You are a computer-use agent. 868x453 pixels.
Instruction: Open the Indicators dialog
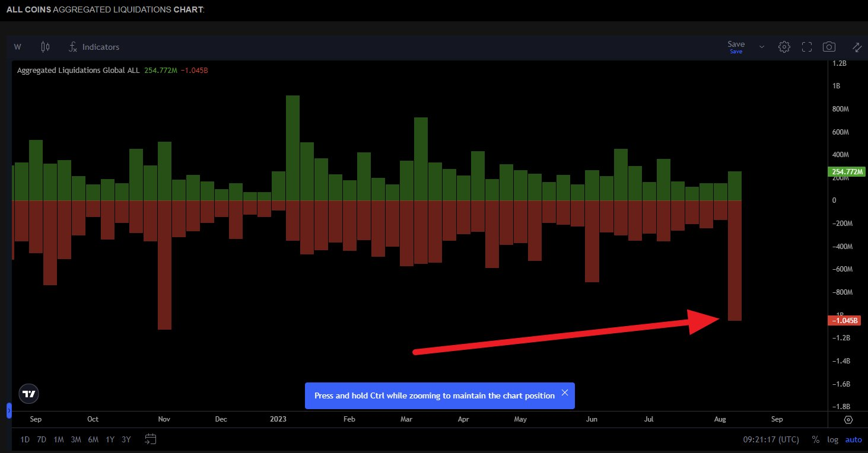click(x=94, y=47)
